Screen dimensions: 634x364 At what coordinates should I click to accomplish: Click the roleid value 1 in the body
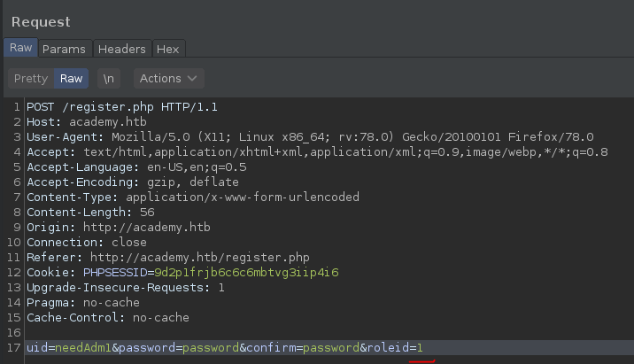[x=420, y=348]
